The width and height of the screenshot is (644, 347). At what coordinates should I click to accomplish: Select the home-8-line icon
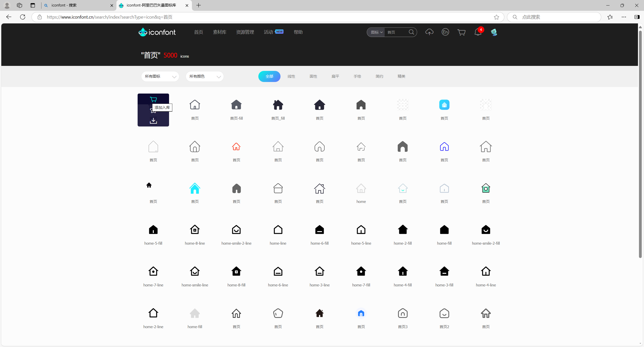tap(195, 230)
